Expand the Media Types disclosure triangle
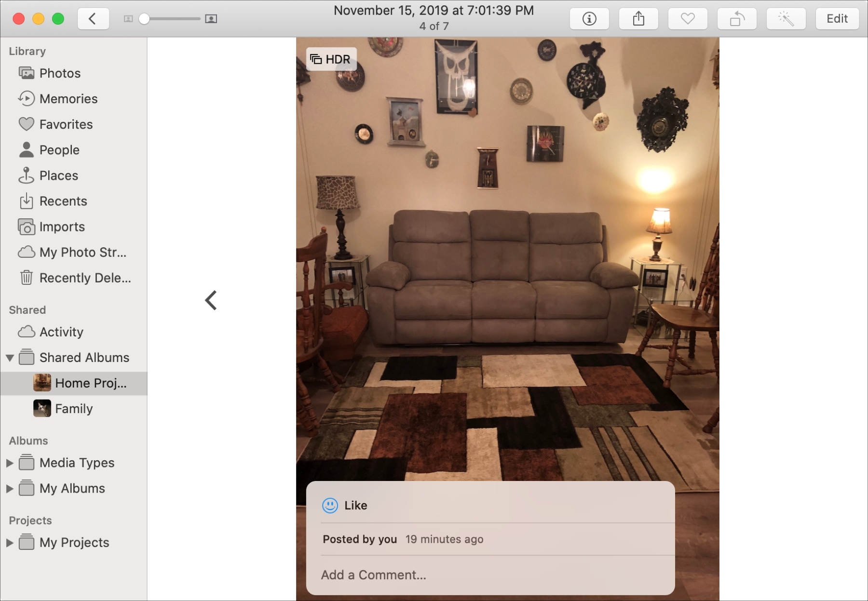Screen dimensions: 868x601 click(x=9, y=463)
